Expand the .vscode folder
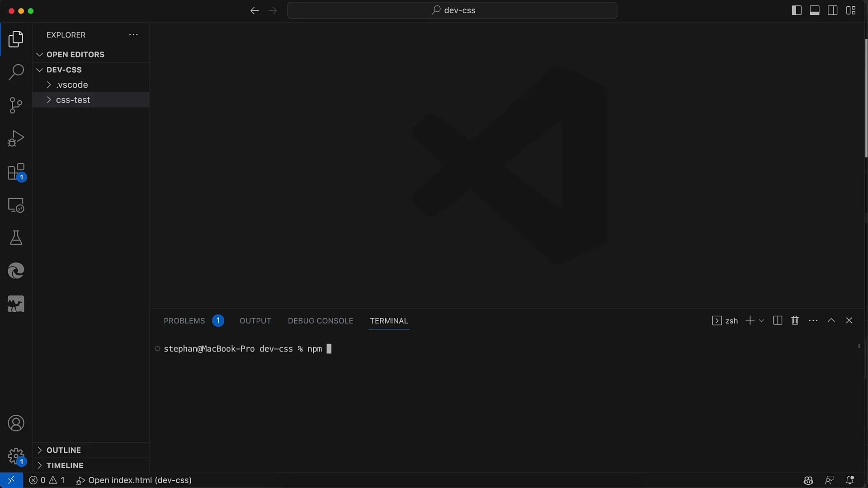The image size is (868, 488). [91, 85]
